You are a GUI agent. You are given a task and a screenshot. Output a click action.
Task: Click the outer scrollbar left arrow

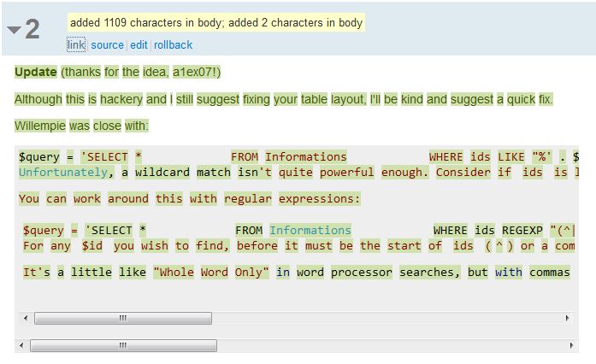tap(21, 345)
